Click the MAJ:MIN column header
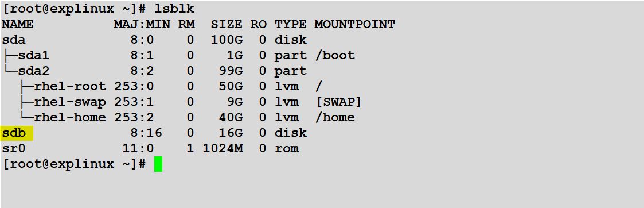Image resolution: width=644 pixels, height=208 pixels. [x=142, y=24]
